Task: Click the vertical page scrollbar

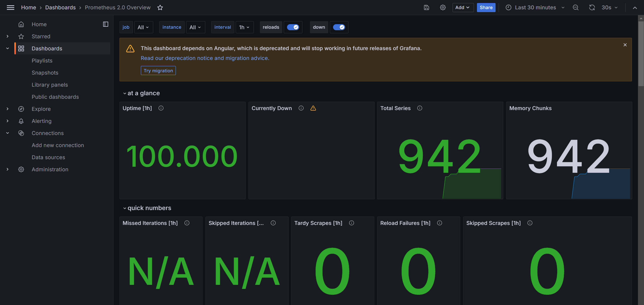Action: pos(641,54)
